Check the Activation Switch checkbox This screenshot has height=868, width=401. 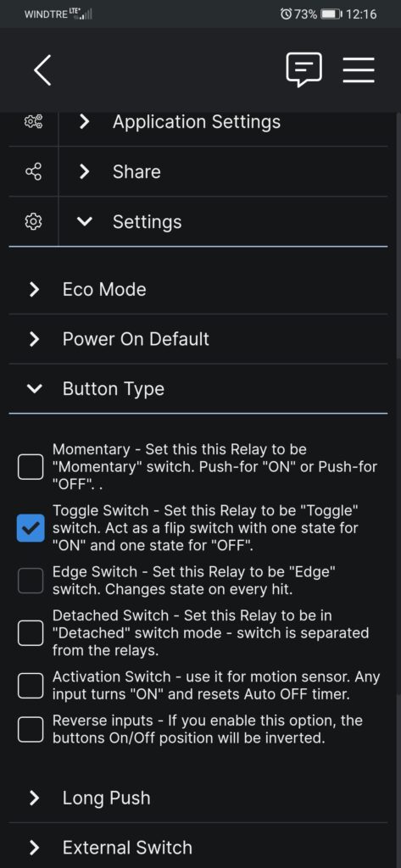(31, 686)
